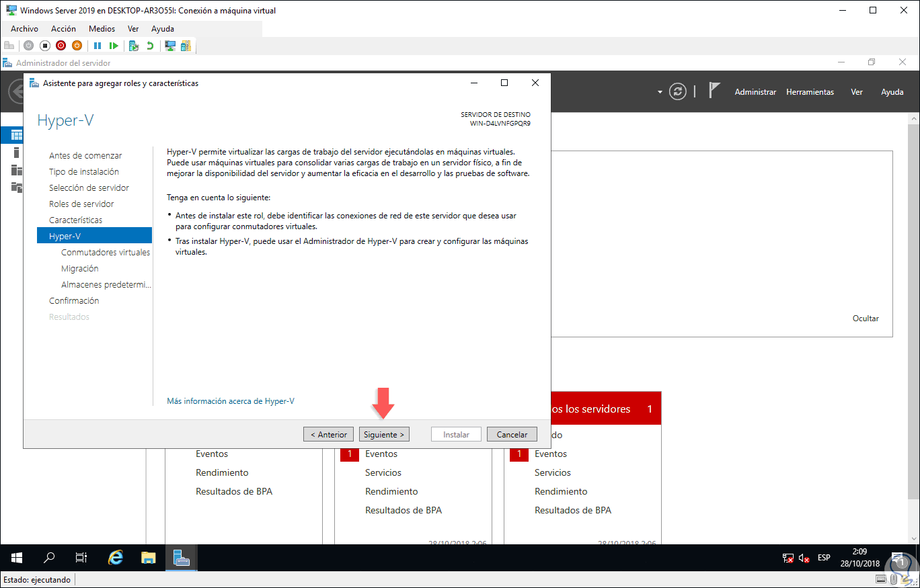Open File Explorer from the taskbar
This screenshot has width=920, height=588.
click(148, 558)
